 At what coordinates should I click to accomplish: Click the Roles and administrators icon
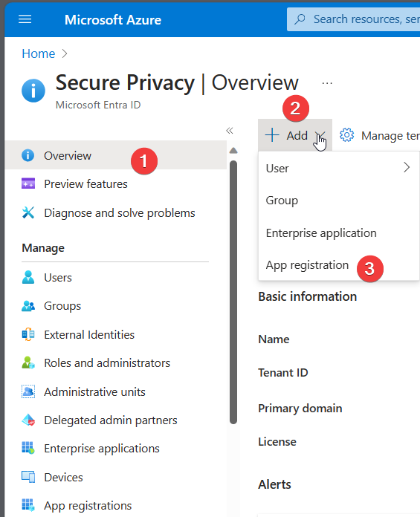click(28, 362)
